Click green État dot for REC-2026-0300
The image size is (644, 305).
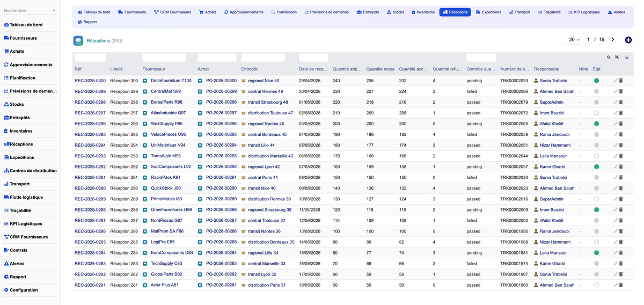(x=596, y=81)
